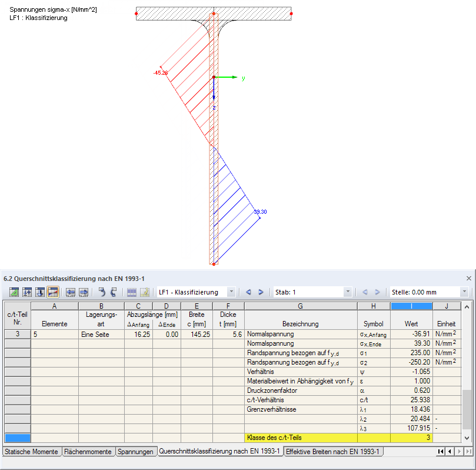Click the second toolbar icon with plus sign

[27, 292]
